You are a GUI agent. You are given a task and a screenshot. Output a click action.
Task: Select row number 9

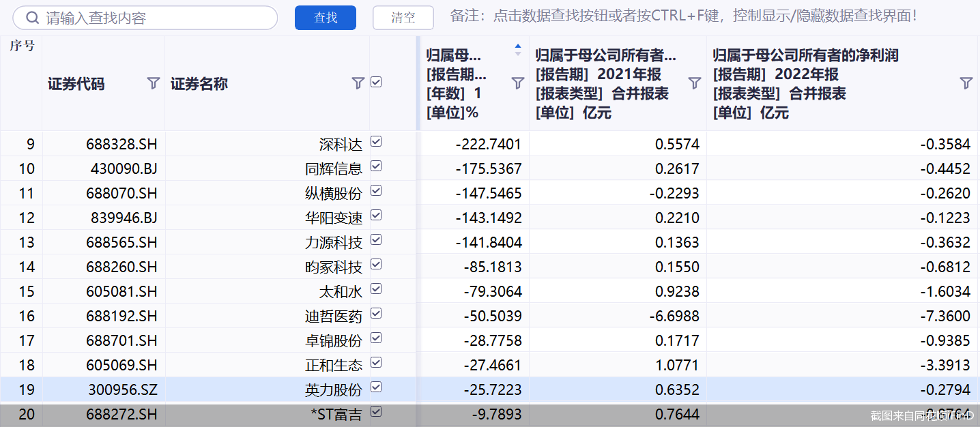(x=30, y=144)
